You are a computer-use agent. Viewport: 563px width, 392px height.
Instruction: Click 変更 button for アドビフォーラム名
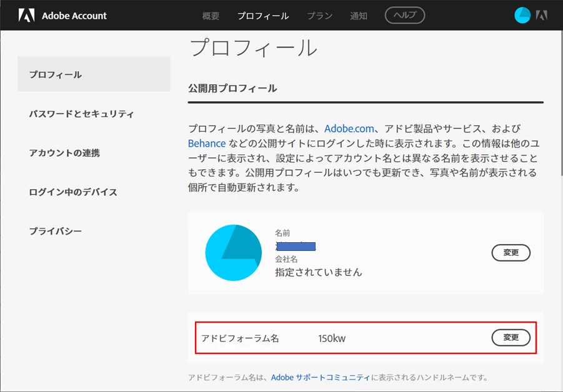[511, 338]
